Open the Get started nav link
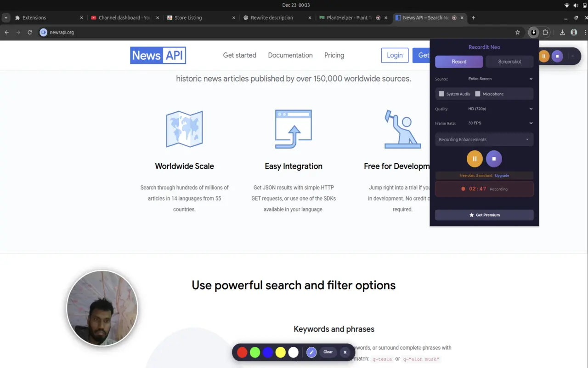The image size is (588, 368). pos(240,55)
